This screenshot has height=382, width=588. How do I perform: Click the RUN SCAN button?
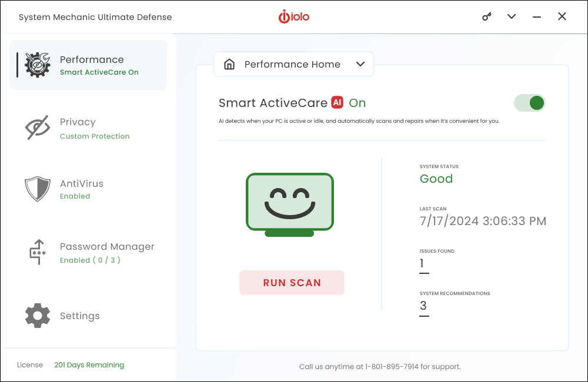tap(292, 283)
